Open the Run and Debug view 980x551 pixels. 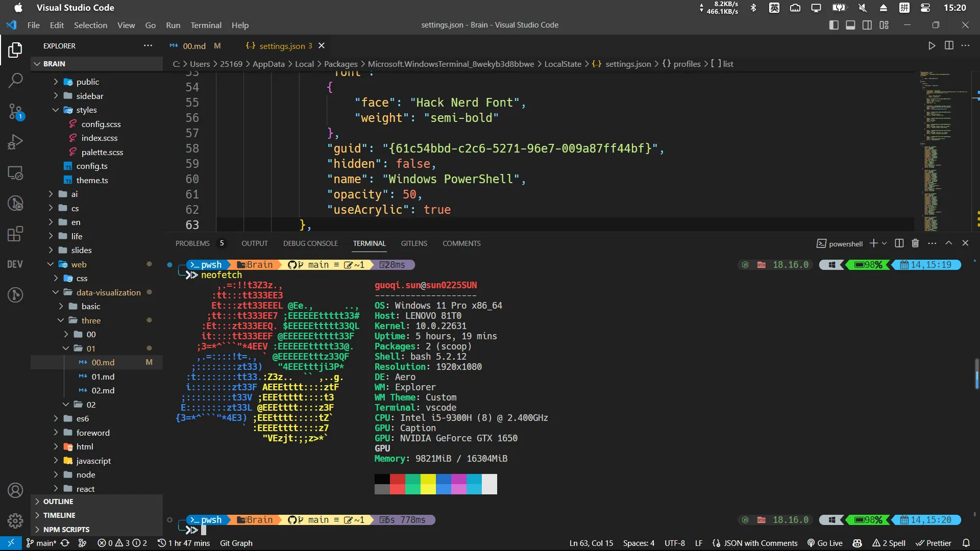click(15, 142)
